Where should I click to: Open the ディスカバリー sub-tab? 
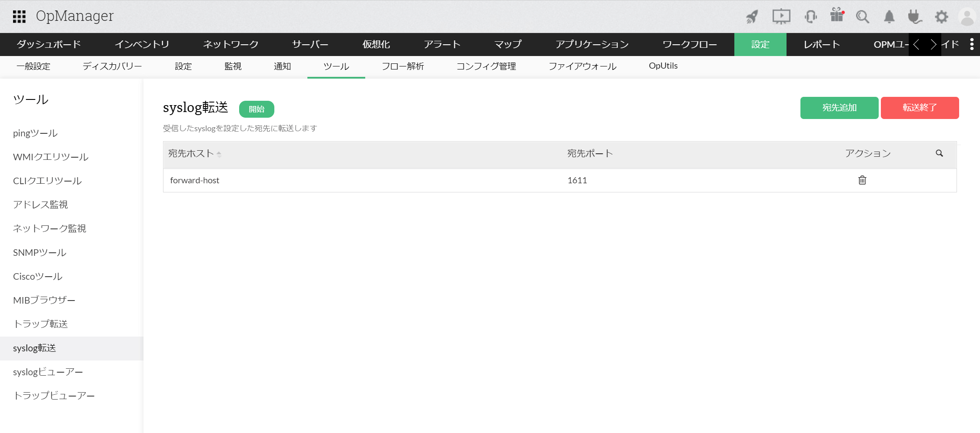coord(112,66)
